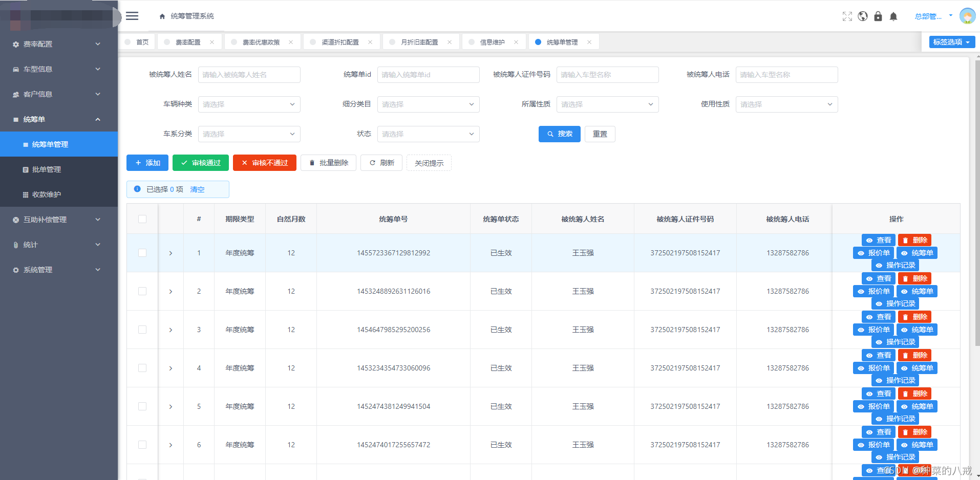This screenshot has width=980, height=480.
Task: Check the checkbox for row 3
Action: (x=142, y=330)
